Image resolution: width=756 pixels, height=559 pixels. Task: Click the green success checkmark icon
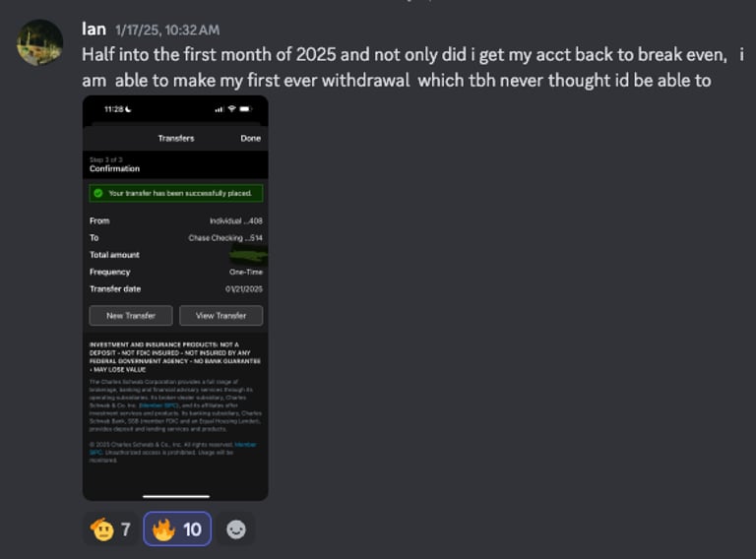(x=98, y=193)
